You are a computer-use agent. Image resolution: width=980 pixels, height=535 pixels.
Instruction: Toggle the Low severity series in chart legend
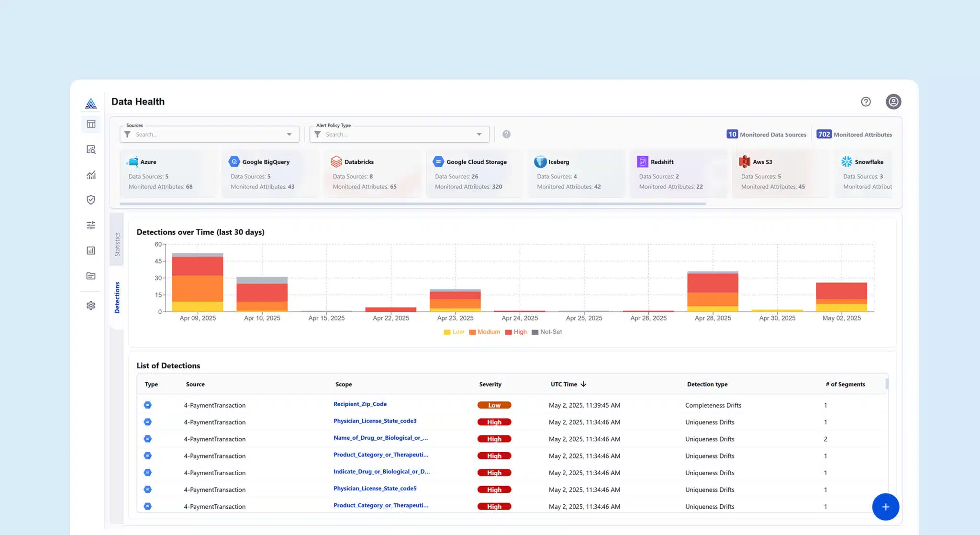pos(453,331)
